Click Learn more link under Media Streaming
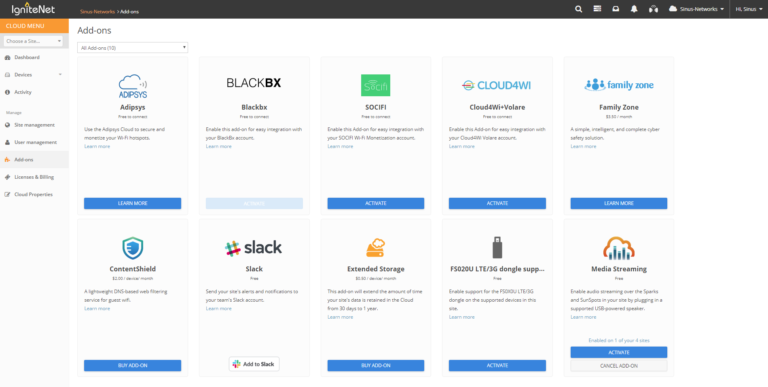Screen dimensions: 768x387 tap(583, 317)
